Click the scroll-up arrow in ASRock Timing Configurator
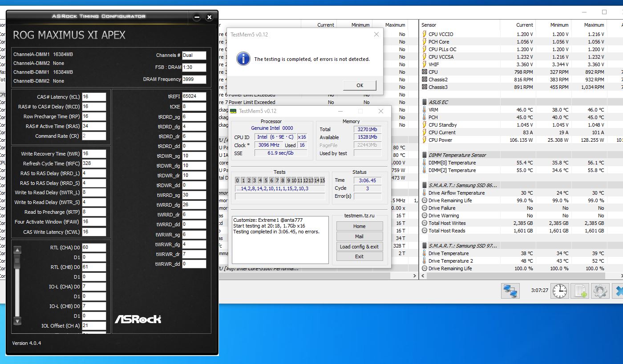The image size is (623, 364). [x=17, y=250]
